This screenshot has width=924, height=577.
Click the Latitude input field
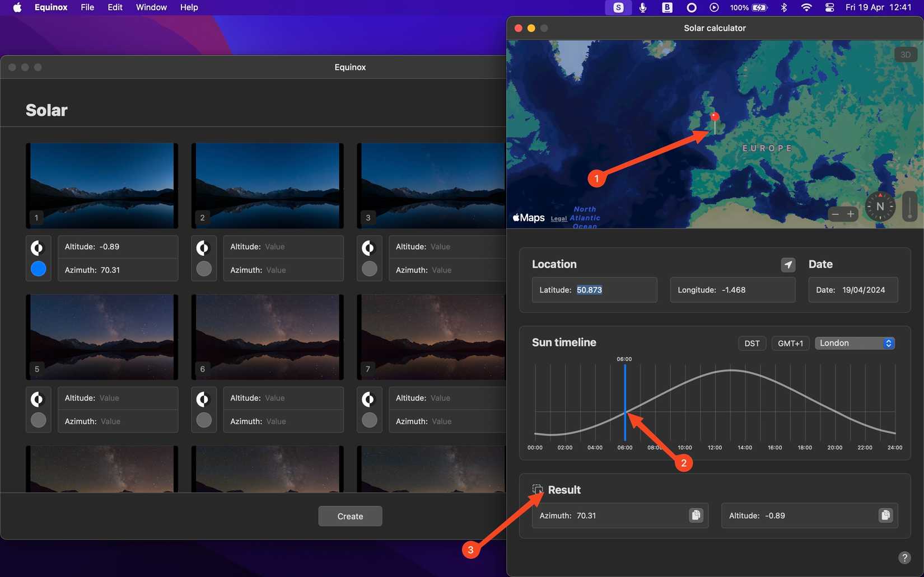(594, 290)
